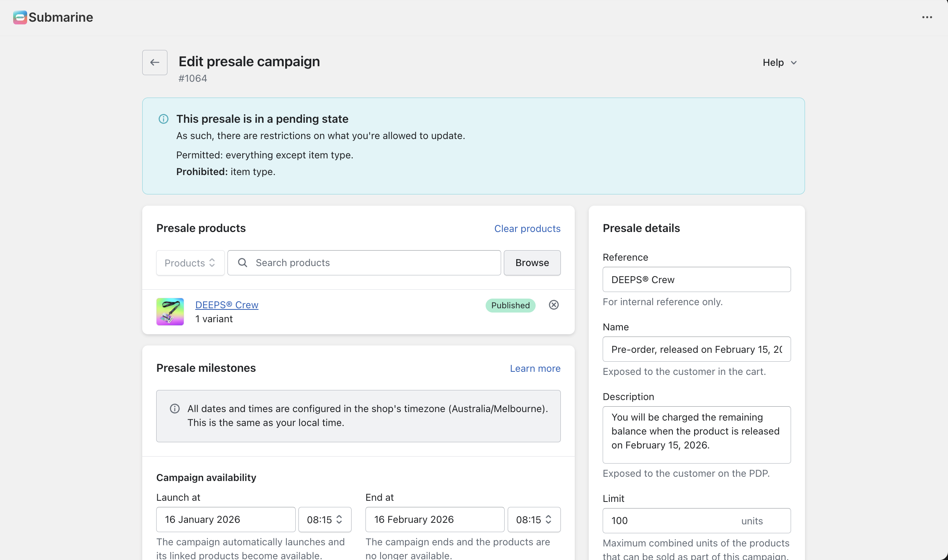Viewport: 948px width, 560px height.
Task: Open the Products type selector dropdown
Action: (x=190, y=263)
